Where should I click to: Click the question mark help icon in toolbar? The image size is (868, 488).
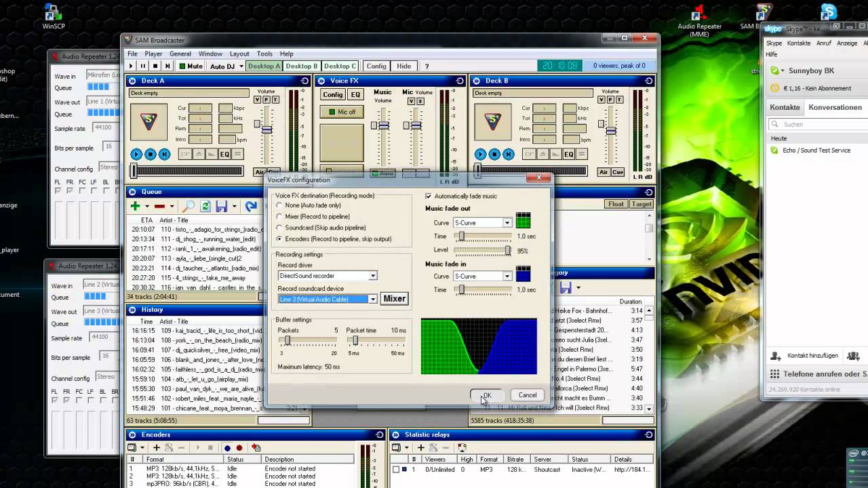click(427, 66)
